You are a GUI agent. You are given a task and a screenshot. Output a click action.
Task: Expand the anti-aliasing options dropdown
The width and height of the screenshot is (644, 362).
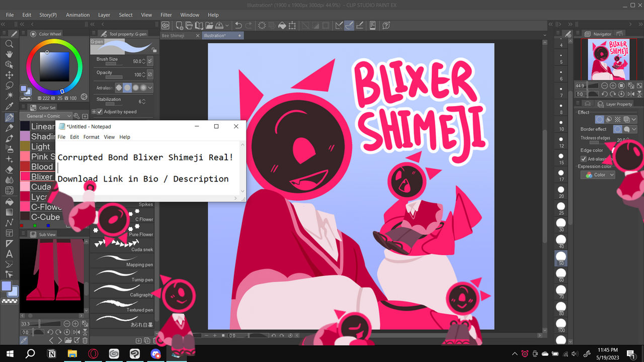pos(150,87)
